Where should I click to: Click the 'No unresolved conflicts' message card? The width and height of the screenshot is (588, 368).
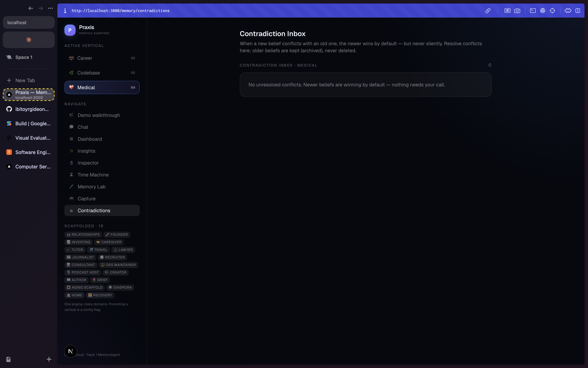click(366, 85)
